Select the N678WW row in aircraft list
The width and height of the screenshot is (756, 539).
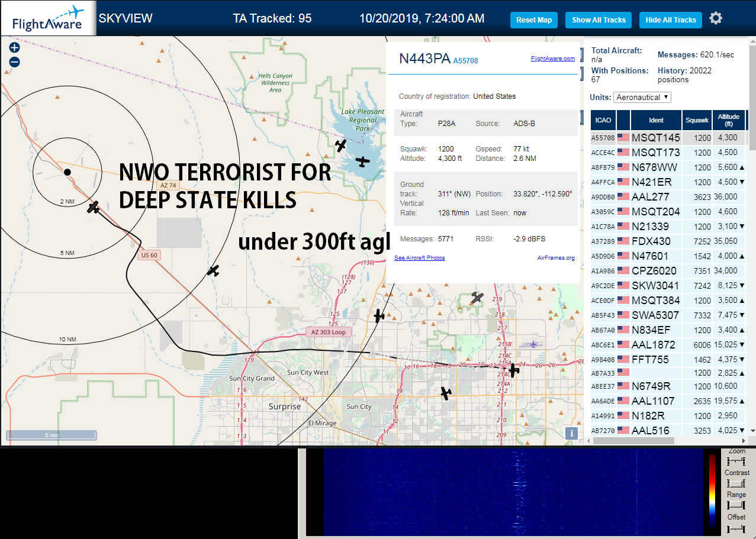(x=669, y=167)
